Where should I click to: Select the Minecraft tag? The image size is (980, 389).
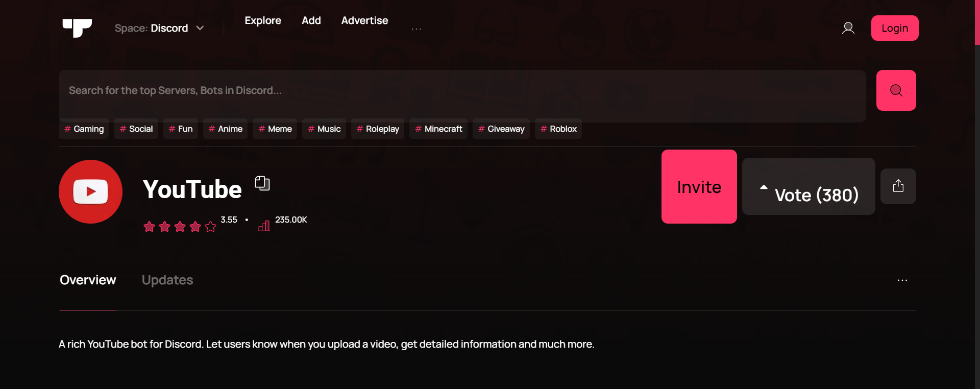coord(438,129)
